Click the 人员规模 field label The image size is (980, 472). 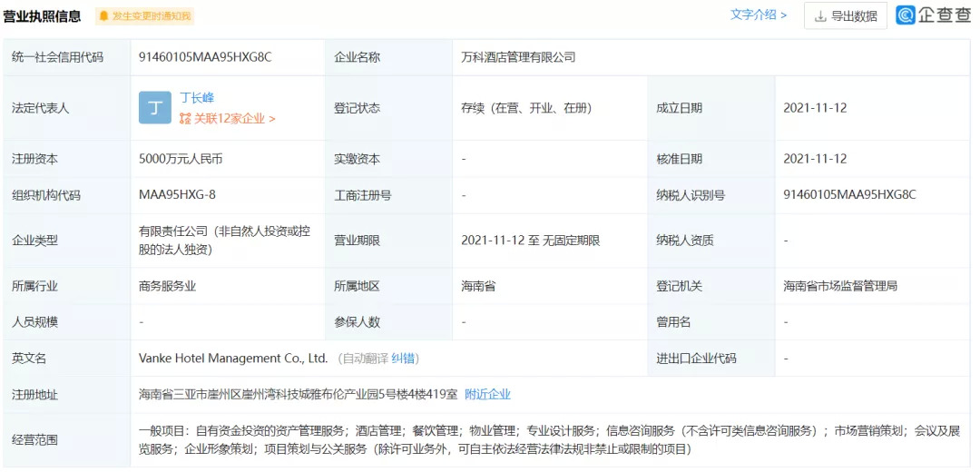click(35, 322)
